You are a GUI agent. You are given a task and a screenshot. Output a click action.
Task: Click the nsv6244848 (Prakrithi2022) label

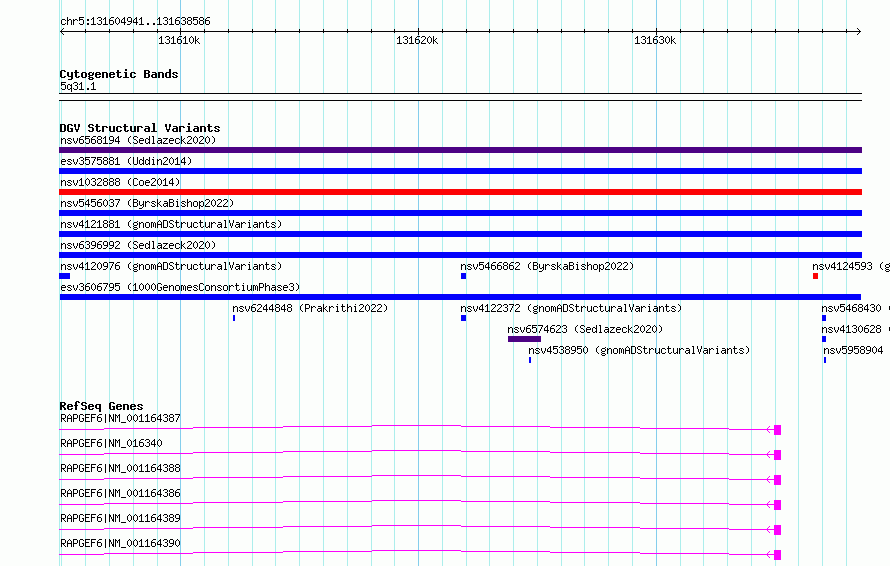(310, 308)
